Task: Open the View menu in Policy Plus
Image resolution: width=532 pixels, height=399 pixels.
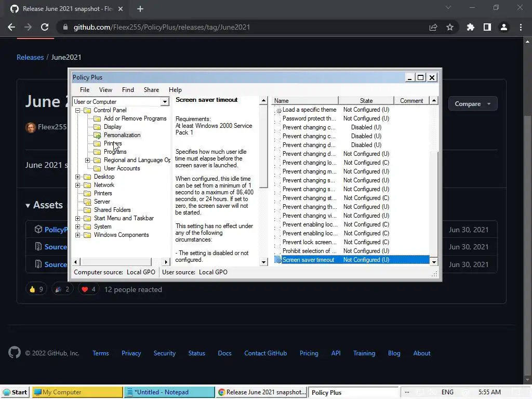Action: click(105, 90)
